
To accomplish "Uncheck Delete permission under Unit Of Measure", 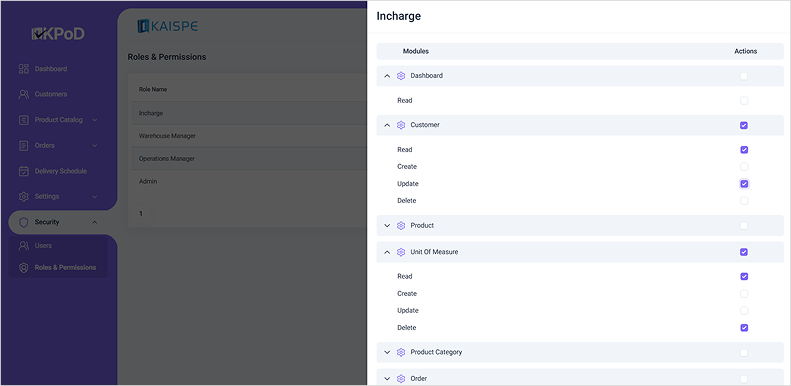I will point(744,328).
